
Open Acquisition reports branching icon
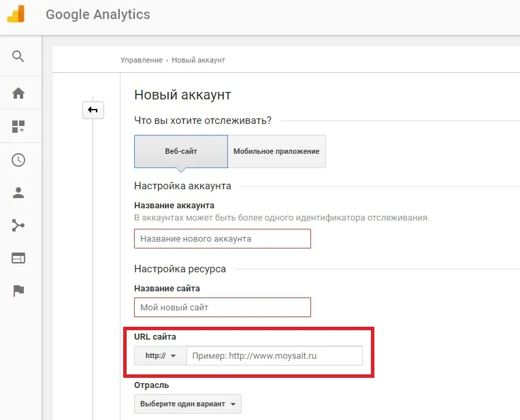pyautogui.click(x=18, y=225)
